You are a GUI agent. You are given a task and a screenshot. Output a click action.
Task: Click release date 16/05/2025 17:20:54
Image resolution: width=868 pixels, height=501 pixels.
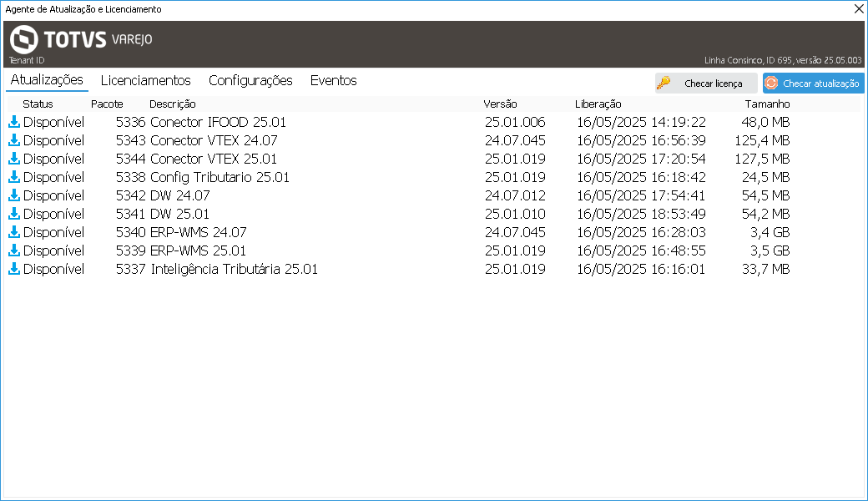click(641, 159)
